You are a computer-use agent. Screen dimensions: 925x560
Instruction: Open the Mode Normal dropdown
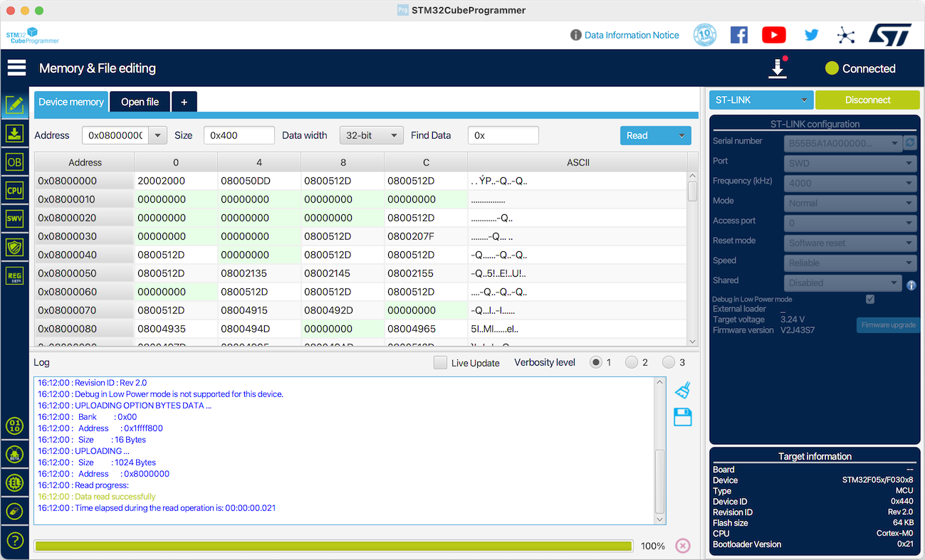[x=850, y=203]
